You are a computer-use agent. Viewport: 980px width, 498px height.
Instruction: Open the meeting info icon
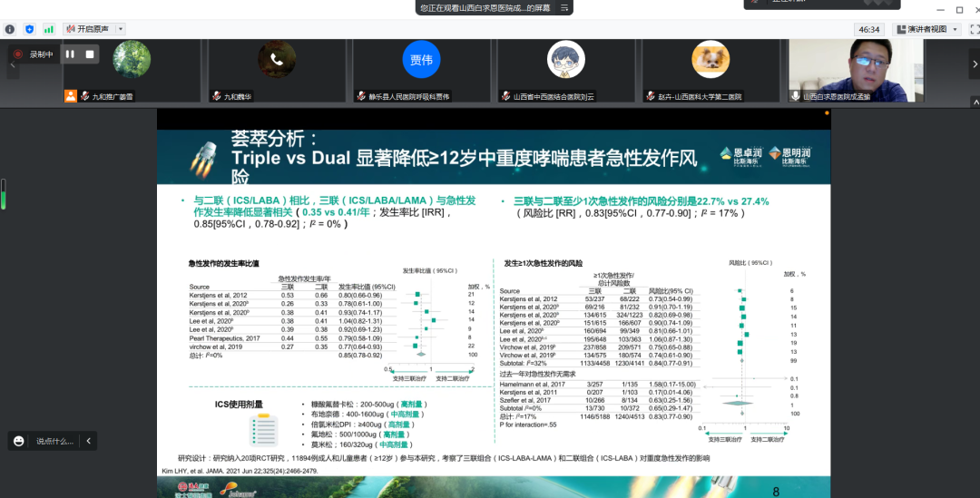10,29
